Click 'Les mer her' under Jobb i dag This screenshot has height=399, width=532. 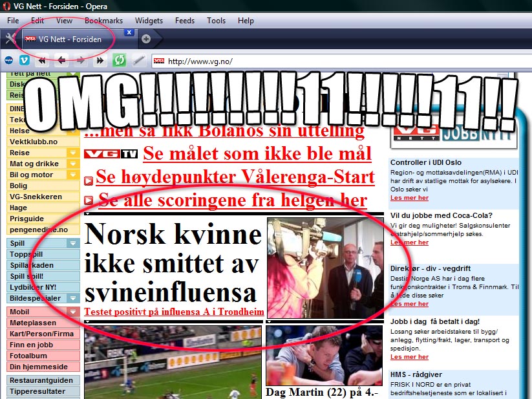tap(409, 357)
